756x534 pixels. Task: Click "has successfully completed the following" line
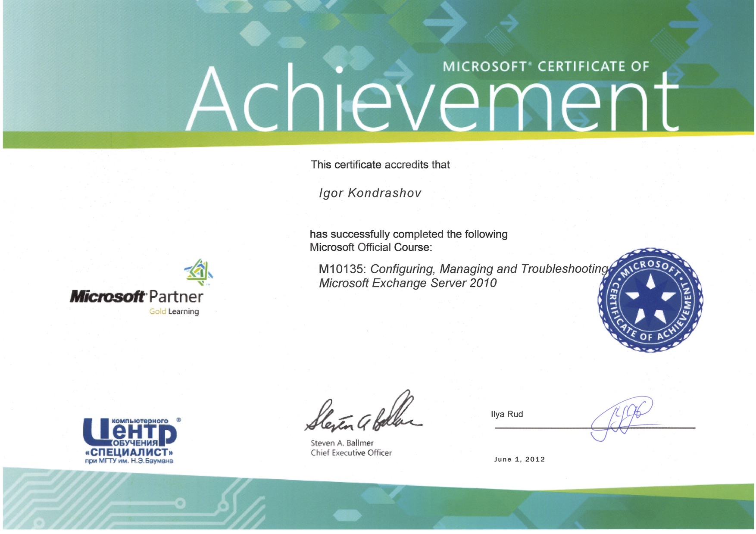(409, 234)
